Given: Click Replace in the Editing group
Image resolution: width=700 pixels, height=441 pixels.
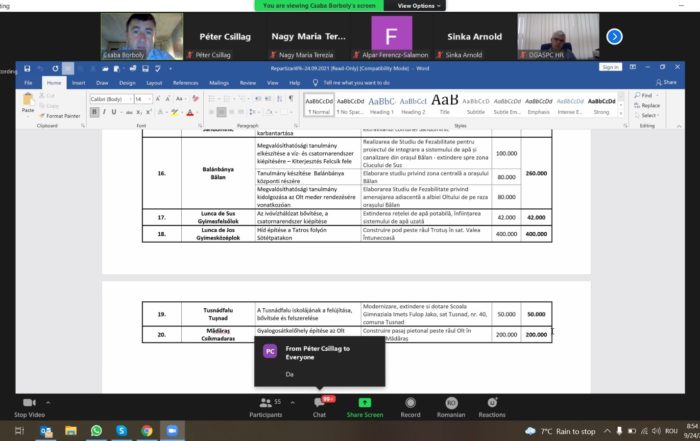Looking at the screenshot, I should coord(650,105).
